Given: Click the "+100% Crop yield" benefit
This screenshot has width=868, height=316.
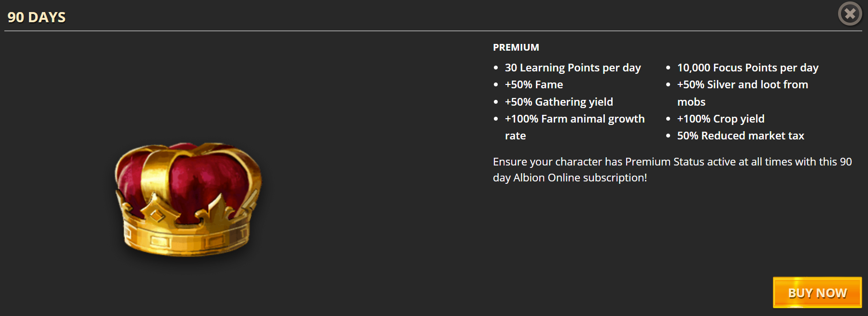Looking at the screenshot, I should [721, 119].
